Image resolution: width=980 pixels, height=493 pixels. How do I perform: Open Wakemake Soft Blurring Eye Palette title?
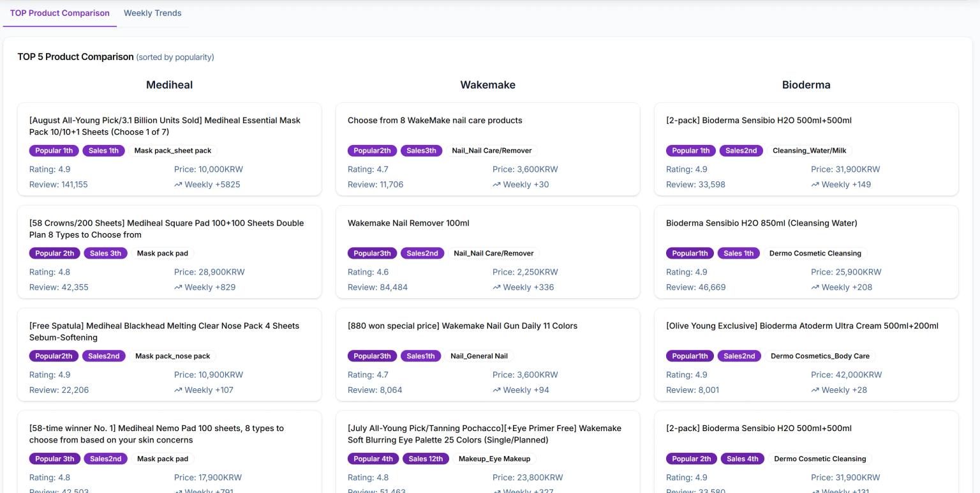coord(484,434)
